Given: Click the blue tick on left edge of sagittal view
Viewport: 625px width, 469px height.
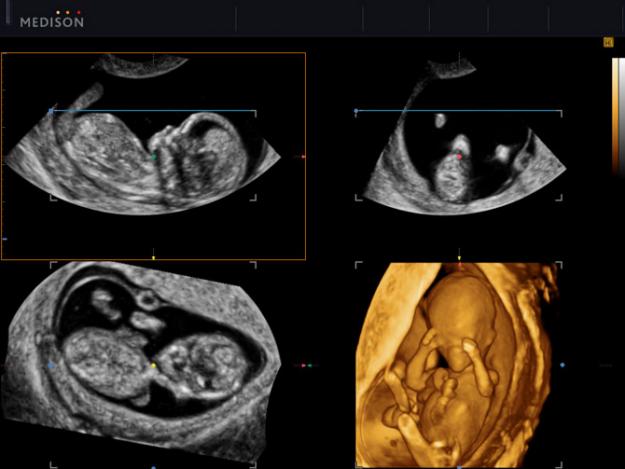Looking at the screenshot, I should pyautogui.click(x=4, y=239).
